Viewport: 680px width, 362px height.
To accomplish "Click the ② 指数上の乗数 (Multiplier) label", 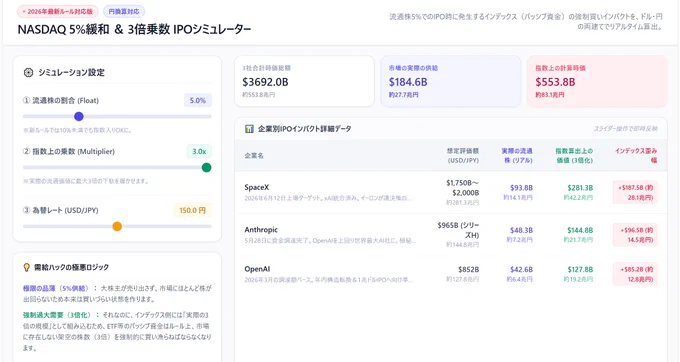I will pos(69,151).
